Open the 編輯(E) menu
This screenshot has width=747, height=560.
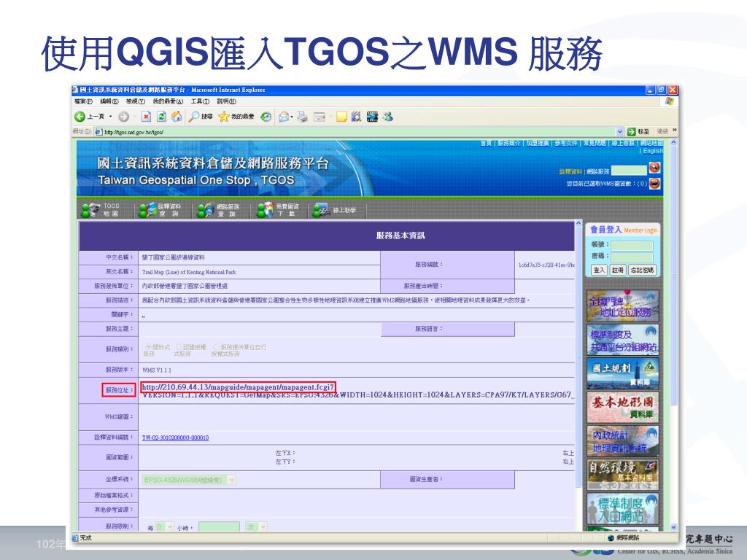point(109,101)
